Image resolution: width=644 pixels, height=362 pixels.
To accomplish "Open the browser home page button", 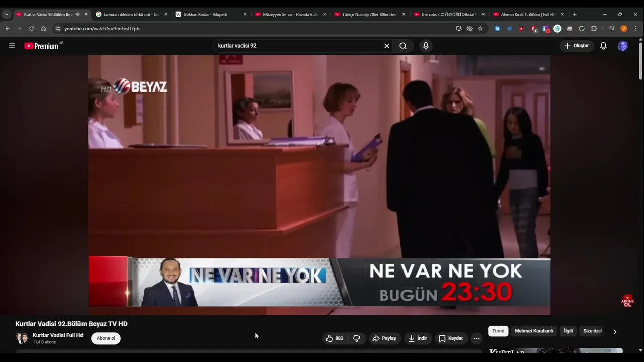I will pos(43,29).
